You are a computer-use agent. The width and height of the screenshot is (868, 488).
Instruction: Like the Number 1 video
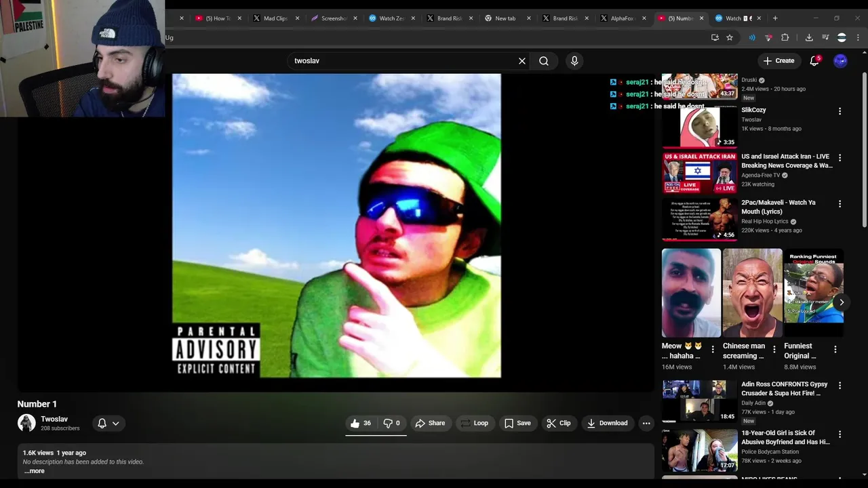[360, 423]
